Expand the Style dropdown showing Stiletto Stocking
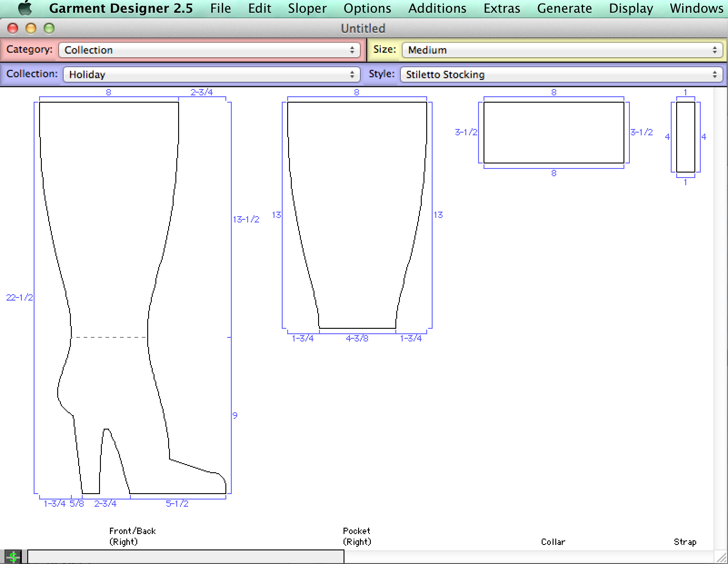Screen dimensions: 728x564 561,74
